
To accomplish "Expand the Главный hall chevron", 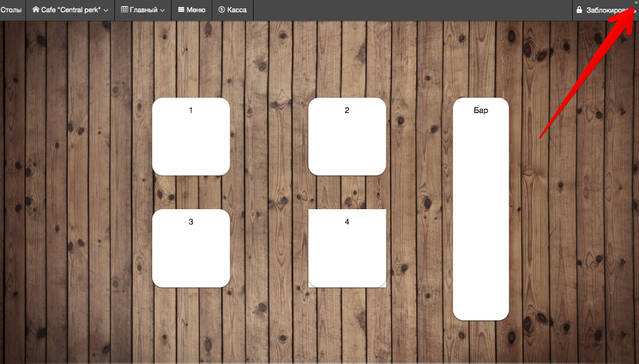I will [162, 10].
